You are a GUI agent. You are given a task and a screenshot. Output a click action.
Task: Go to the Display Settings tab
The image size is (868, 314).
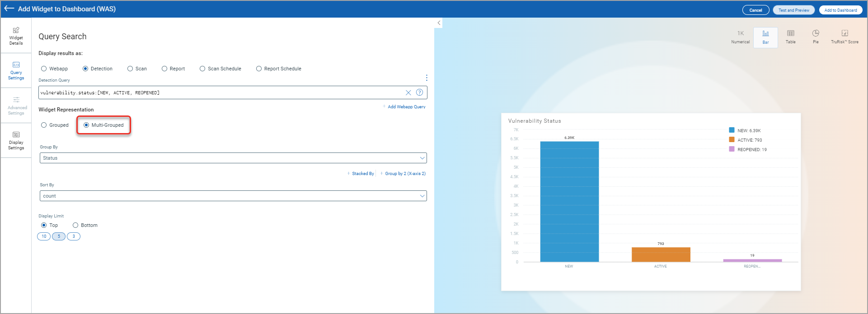16,140
